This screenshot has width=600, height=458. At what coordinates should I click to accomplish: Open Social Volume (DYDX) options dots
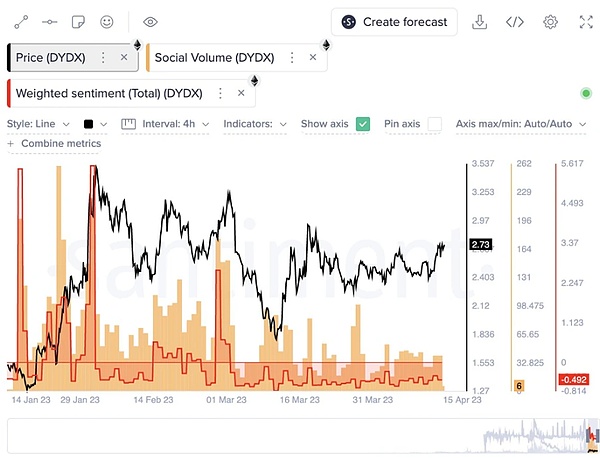(x=292, y=58)
